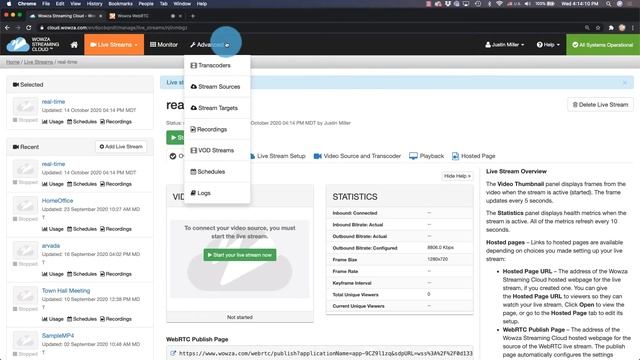Image resolution: width=640 pixels, height=360 pixels.
Task: Click Usage under Selected real-time stream
Action: click(53, 122)
